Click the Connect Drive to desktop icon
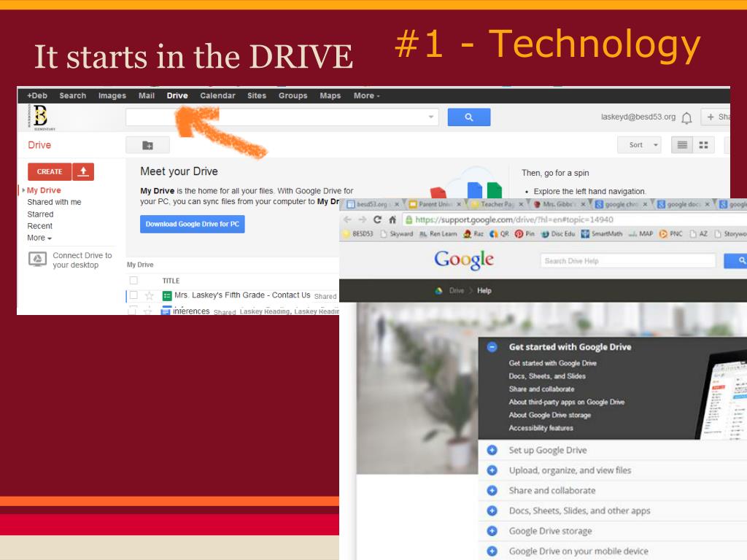Screen dimensions: 747x560 point(37,260)
